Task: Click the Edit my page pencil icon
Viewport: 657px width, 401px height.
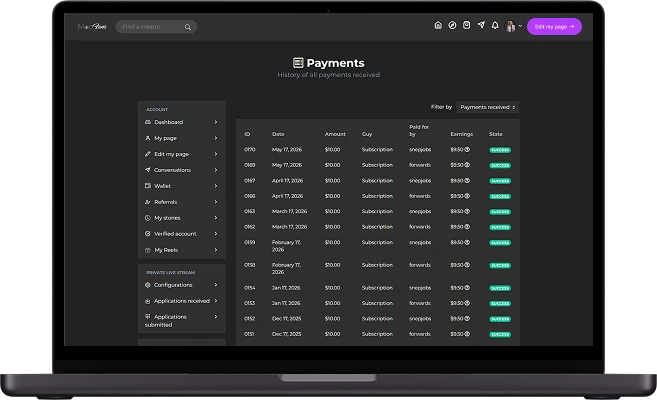Action: (147, 154)
